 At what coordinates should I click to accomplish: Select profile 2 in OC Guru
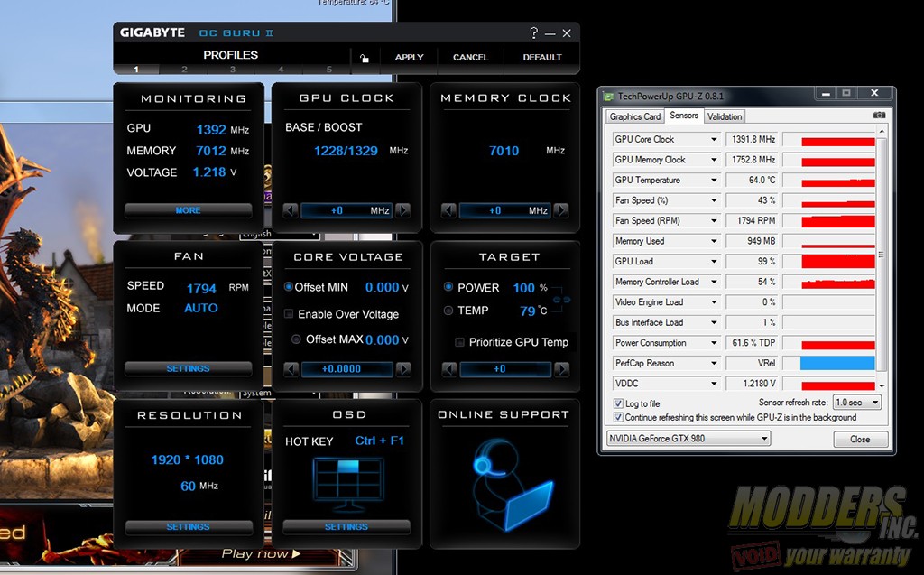184,70
